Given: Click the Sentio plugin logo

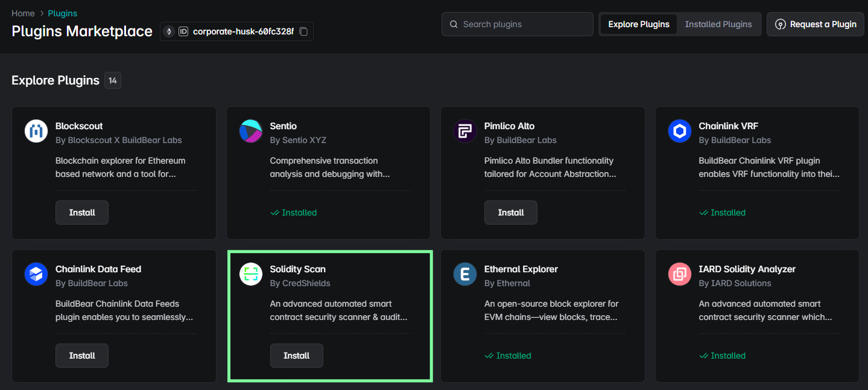Looking at the screenshot, I should [251, 131].
